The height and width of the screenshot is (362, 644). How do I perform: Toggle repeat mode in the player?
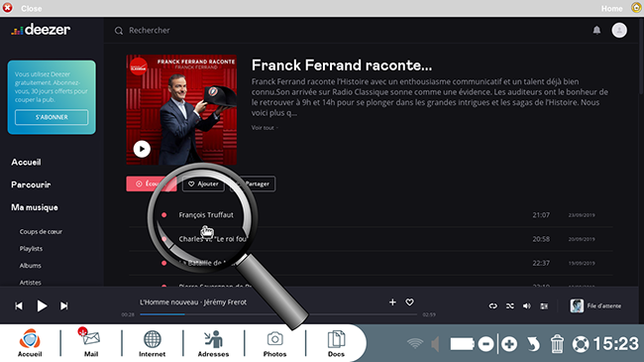[492, 305]
